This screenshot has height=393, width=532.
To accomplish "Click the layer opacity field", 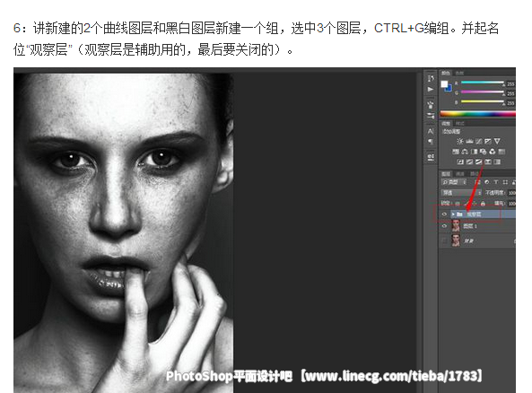I will pyautogui.click(x=511, y=193).
